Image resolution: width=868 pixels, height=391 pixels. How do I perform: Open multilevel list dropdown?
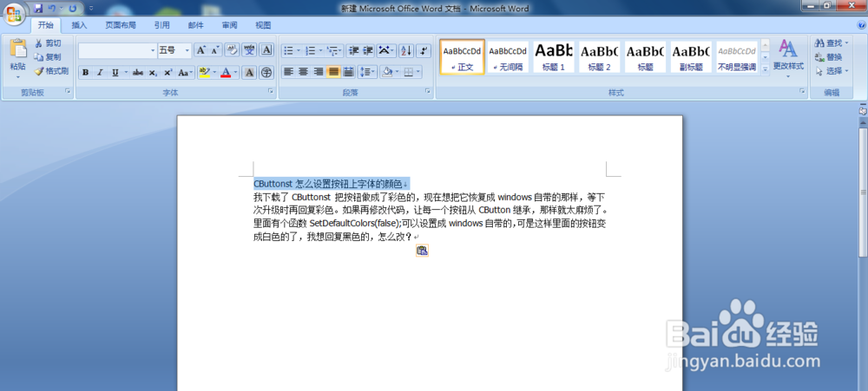[335, 51]
